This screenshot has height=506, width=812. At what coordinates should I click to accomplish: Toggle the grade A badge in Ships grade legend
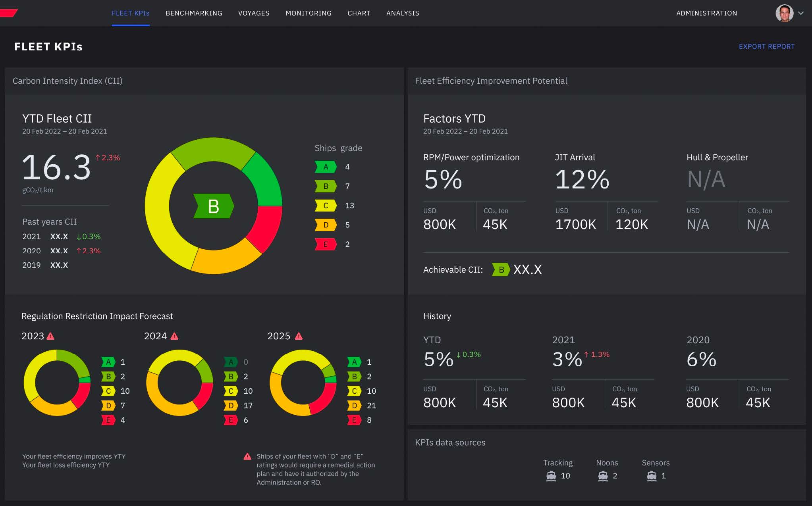pos(325,167)
